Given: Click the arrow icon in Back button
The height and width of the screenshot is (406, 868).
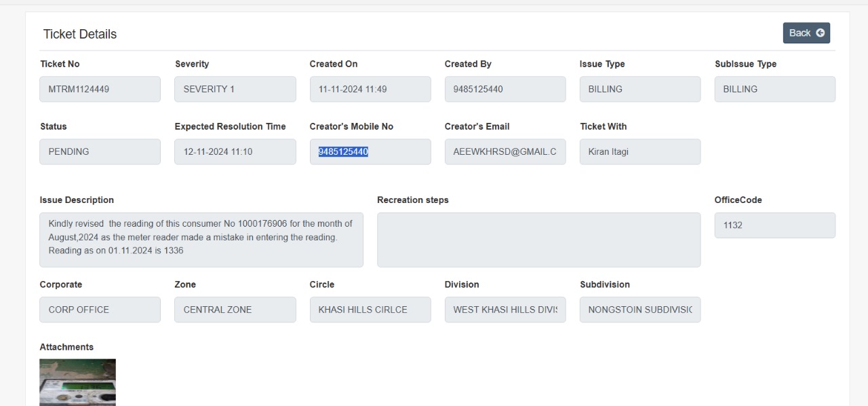Looking at the screenshot, I should tap(820, 33).
